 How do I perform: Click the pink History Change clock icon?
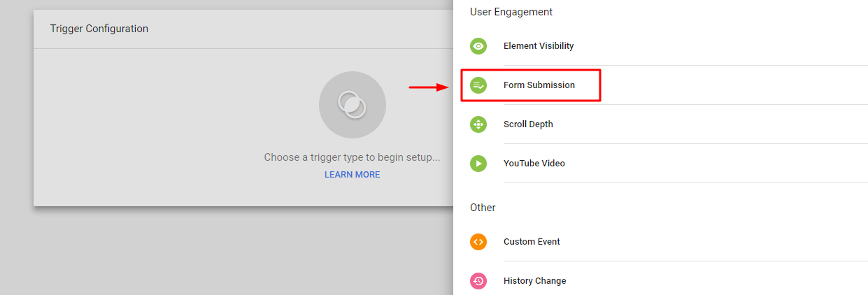(x=478, y=281)
